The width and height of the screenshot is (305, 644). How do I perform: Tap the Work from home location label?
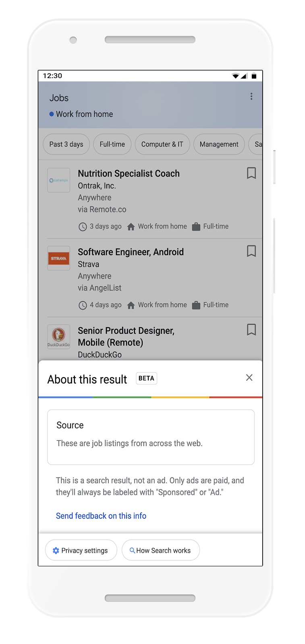tap(84, 114)
